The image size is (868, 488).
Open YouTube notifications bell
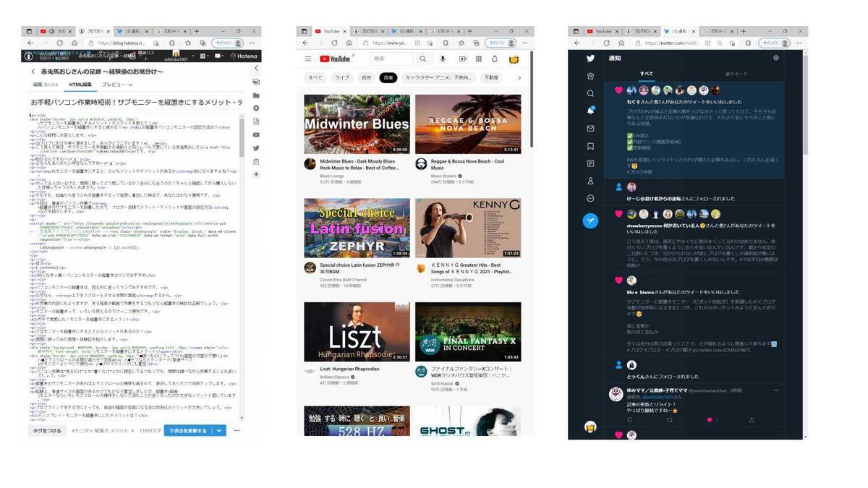click(495, 59)
